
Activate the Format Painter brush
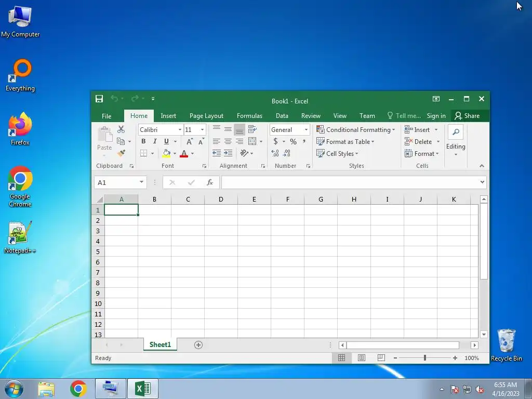pos(121,153)
